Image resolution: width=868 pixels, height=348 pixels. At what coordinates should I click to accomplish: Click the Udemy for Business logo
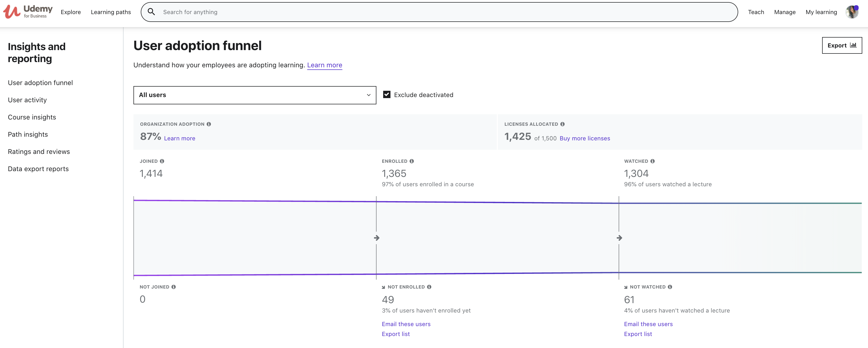(28, 12)
